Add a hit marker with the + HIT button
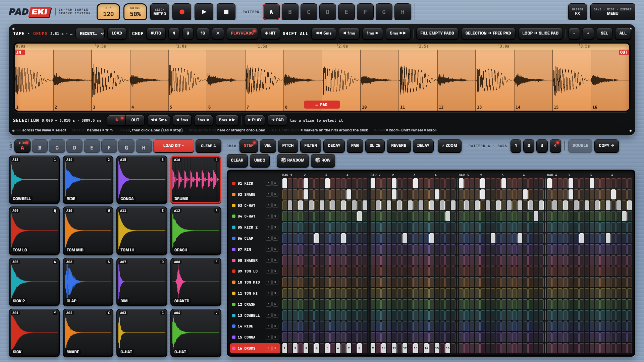Image resolution: width=644 pixels, height=362 pixels. click(270, 34)
